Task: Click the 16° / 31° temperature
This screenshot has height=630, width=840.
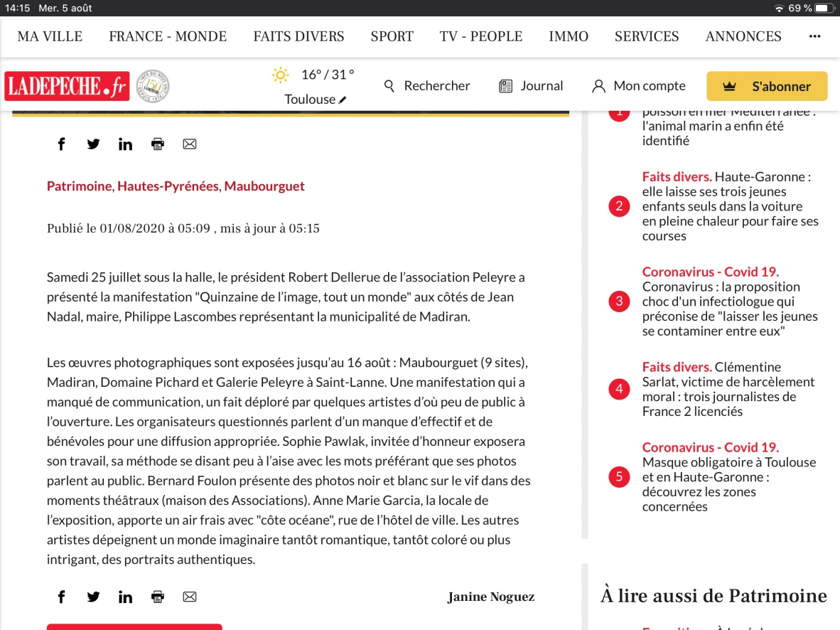Action: (x=328, y=75)
